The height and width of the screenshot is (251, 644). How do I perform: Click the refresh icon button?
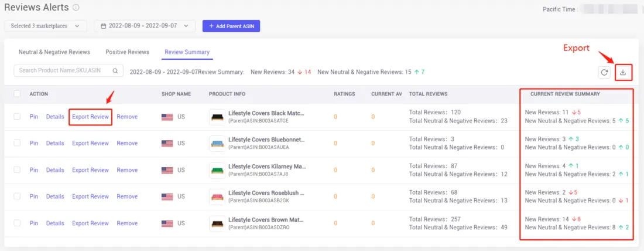coord(604,72)
